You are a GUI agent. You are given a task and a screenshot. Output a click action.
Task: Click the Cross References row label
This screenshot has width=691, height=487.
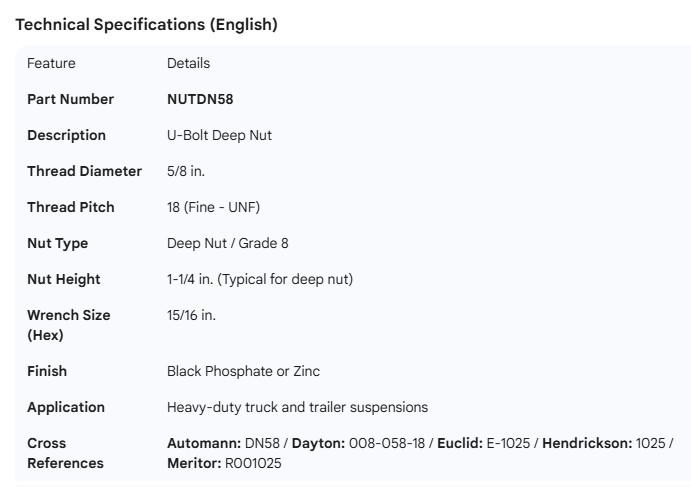[65, 453]
